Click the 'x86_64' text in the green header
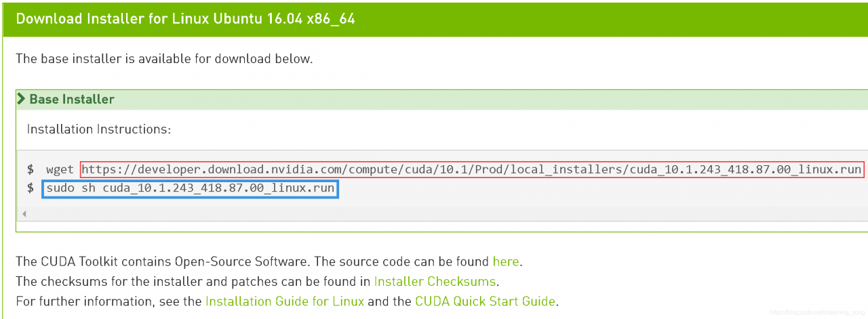 click(x=331, y=18)
